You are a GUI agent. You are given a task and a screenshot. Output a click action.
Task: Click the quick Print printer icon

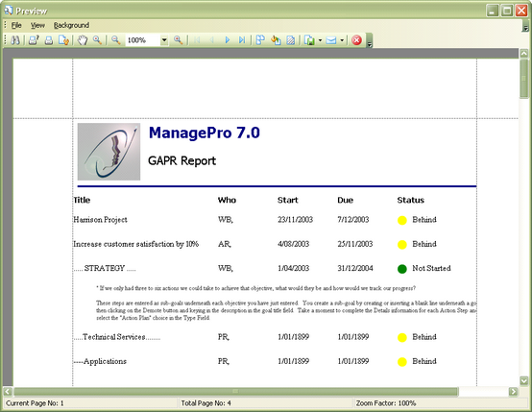click(x=49, y=40)
